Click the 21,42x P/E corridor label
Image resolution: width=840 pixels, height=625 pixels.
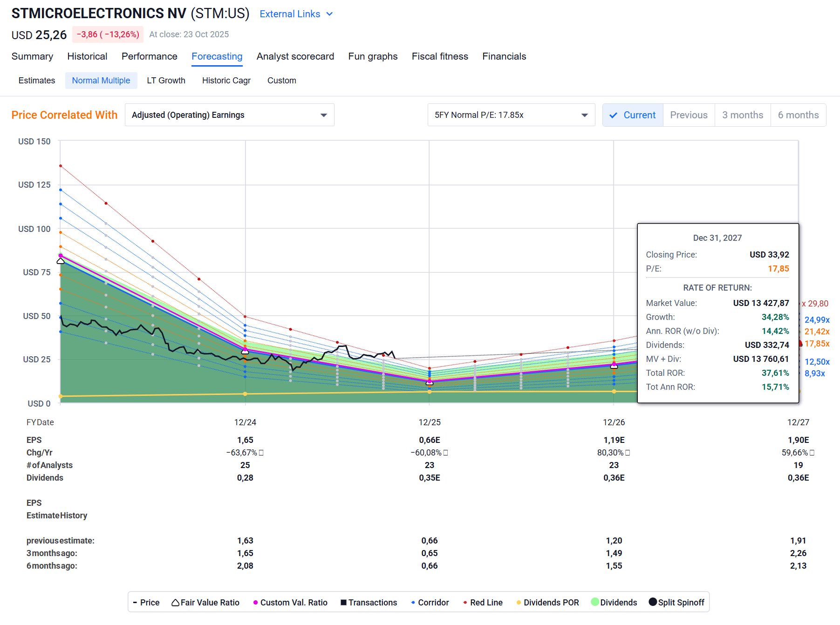[x=817, y=332]
